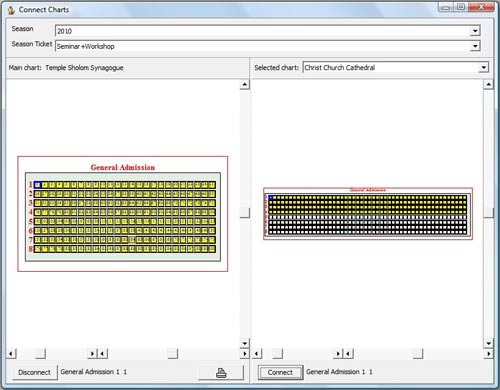Click the main chart vertical scrollbar thumb
The height and width of the screenshot is (390, 500).
245,212
